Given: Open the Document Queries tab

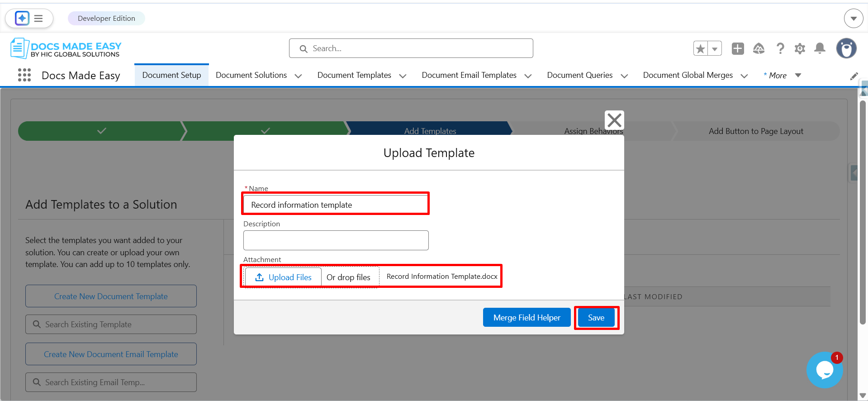Looking at the screenshot, I should [579, 75].
